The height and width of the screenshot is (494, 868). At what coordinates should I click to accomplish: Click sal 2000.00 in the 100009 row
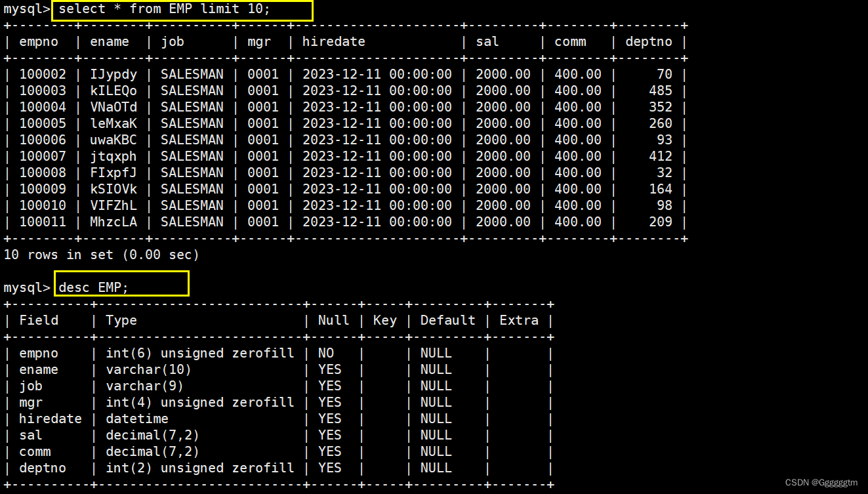pyautogui.click(x=503, y=189)
